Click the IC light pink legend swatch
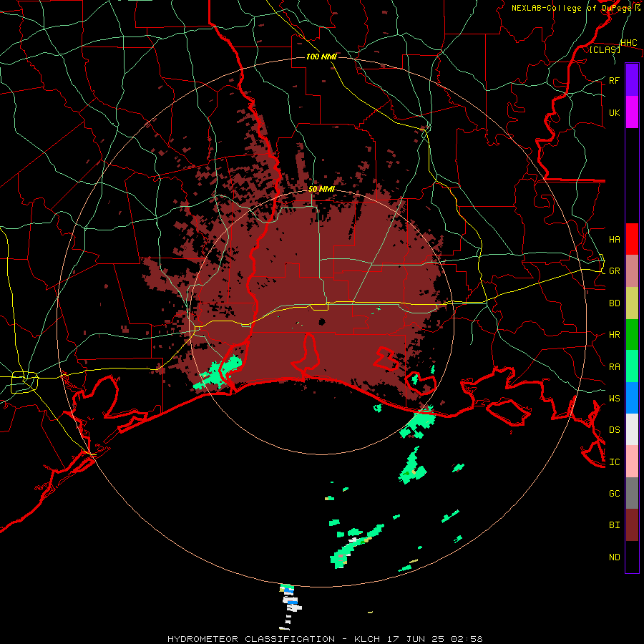This screenshot has width=644, height=644. pos(632,462)
